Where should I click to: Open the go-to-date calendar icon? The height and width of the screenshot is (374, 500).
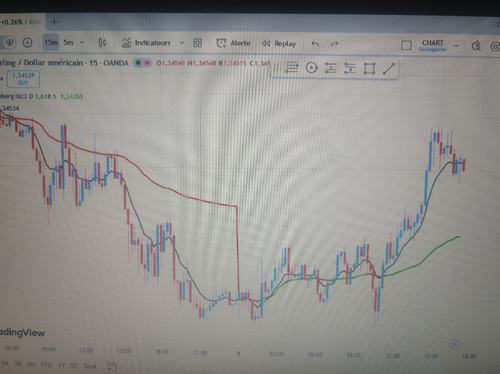[112, 367]
